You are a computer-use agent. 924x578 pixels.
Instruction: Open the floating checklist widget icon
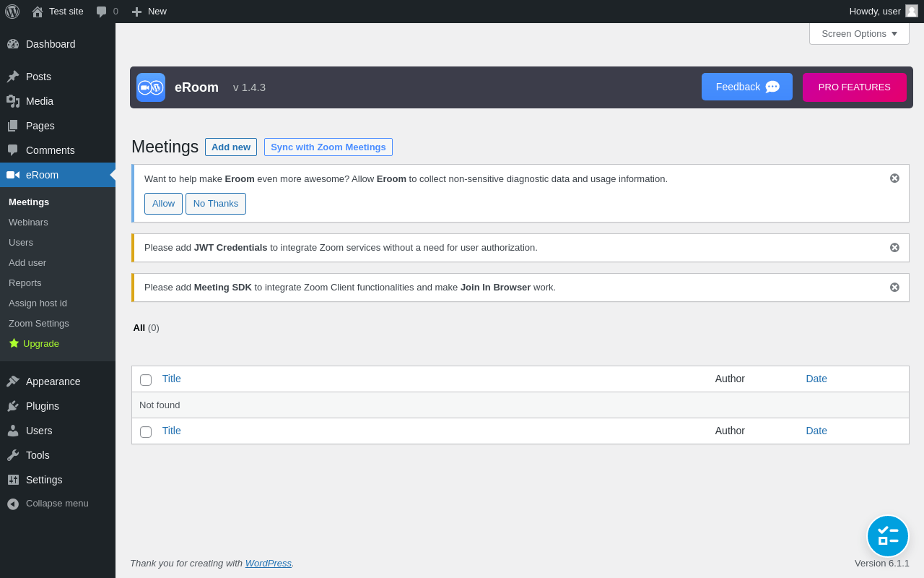tap(887, 536)
